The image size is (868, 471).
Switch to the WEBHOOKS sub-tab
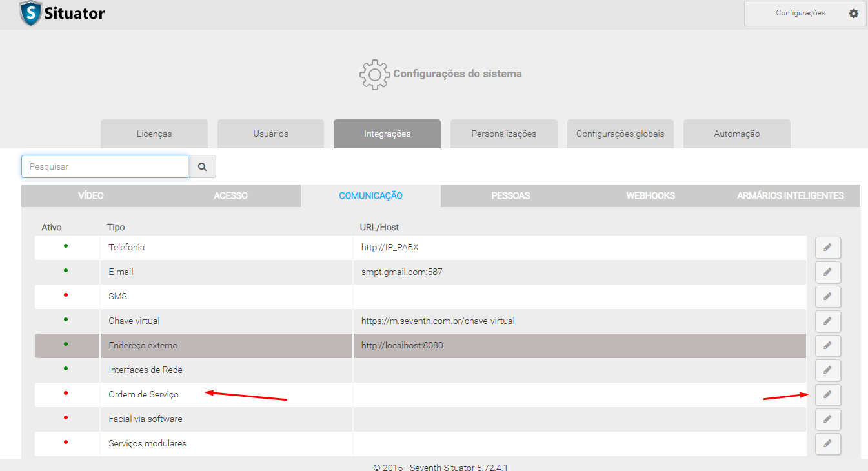point(651,196)
